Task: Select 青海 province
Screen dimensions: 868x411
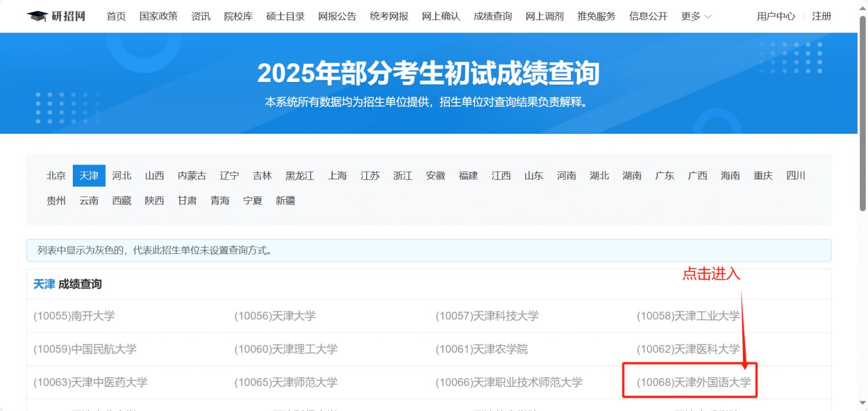Action: [x=220, y=201]
